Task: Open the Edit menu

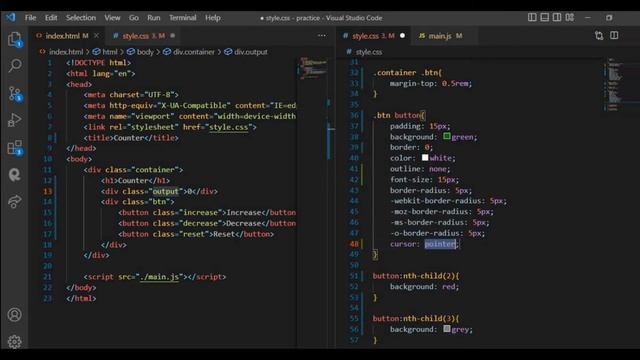Action: (51, 18)
